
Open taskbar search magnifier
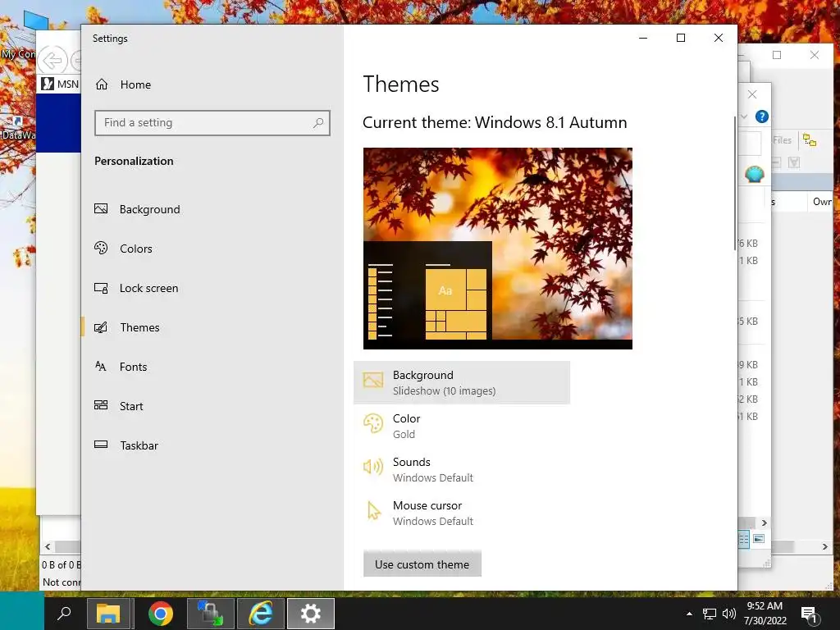64,614
